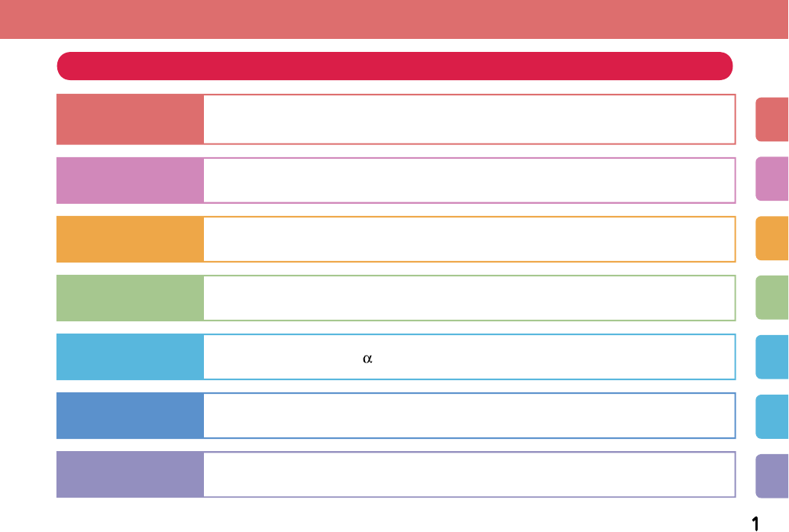Click the alpha symbol in the blue row
789x532 pixels.
click(367, 359)
